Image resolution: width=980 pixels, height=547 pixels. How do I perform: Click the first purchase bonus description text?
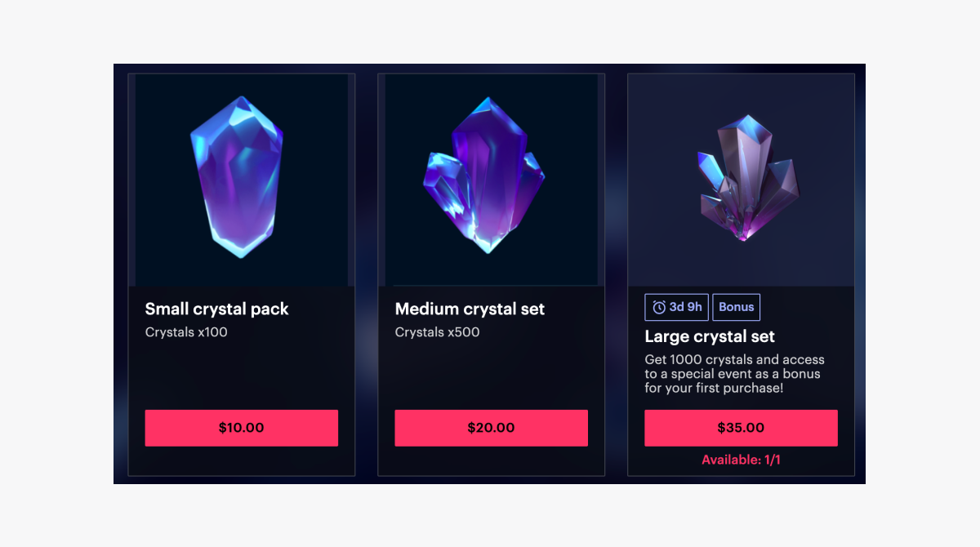pos(734,373)
